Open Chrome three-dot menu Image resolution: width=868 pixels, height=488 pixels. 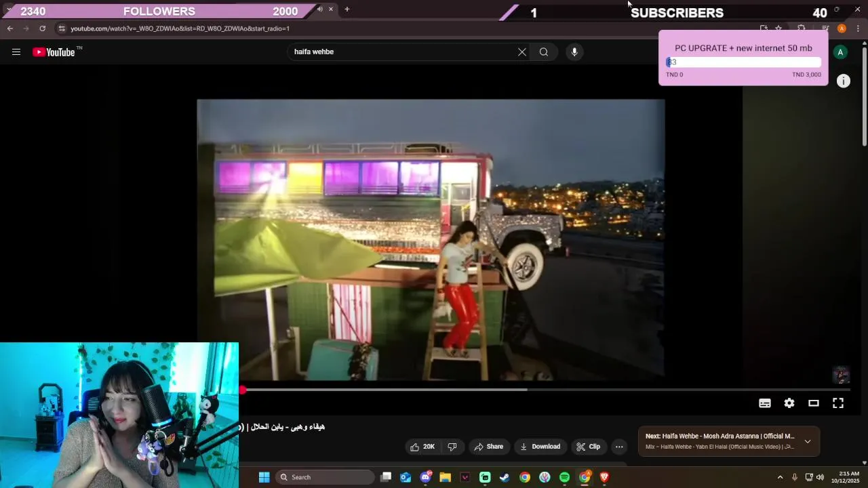(x=859, y=28)
